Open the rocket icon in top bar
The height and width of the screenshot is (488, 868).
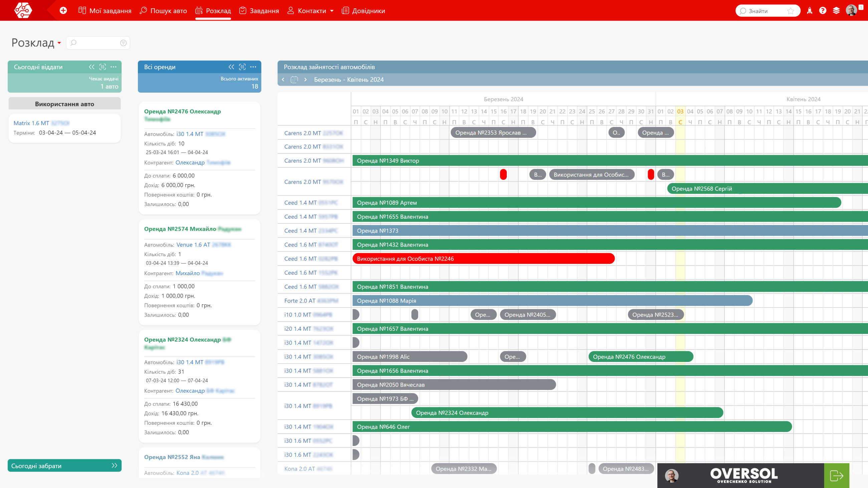click(x=809, y=11)
